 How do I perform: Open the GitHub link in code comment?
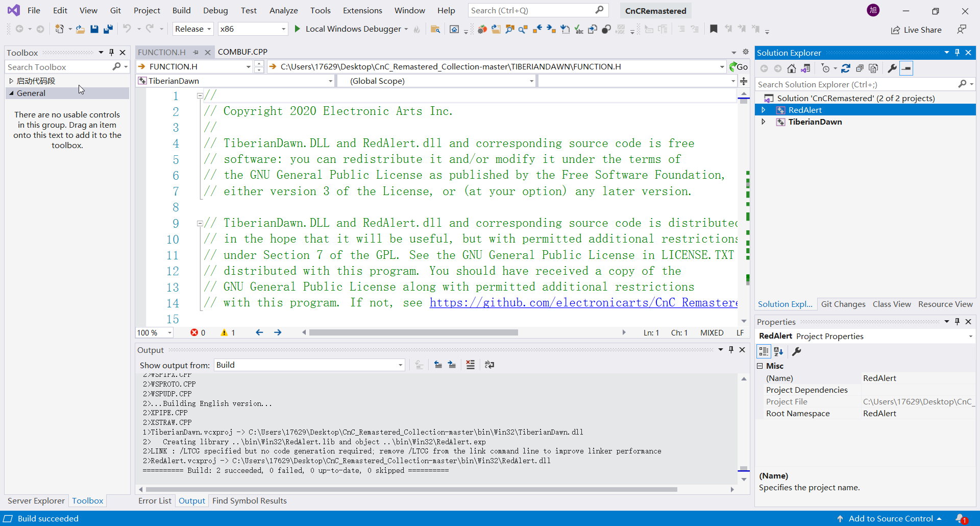(x=583, y=303)
